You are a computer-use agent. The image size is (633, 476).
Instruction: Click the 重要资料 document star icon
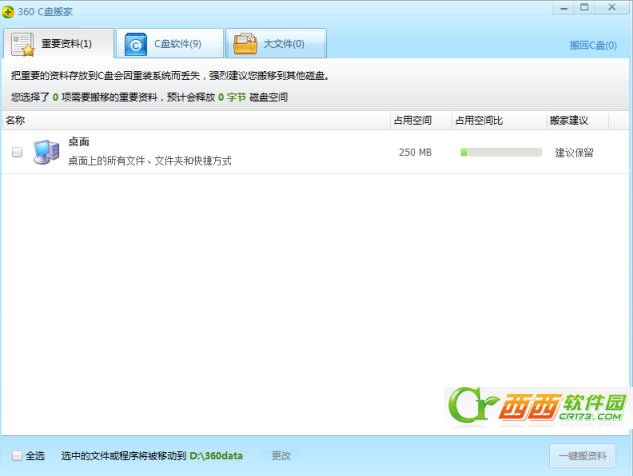(x=23, y=44)
